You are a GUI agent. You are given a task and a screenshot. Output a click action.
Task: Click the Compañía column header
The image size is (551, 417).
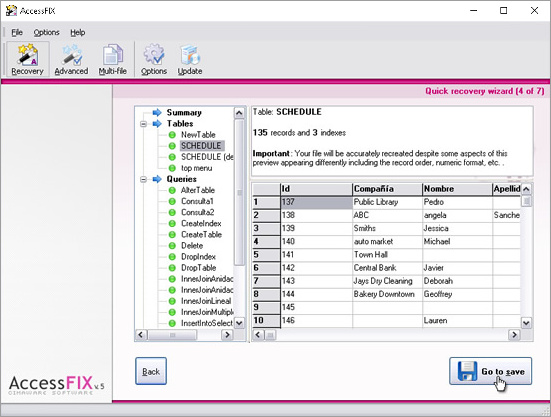click(x=387, y=189)
